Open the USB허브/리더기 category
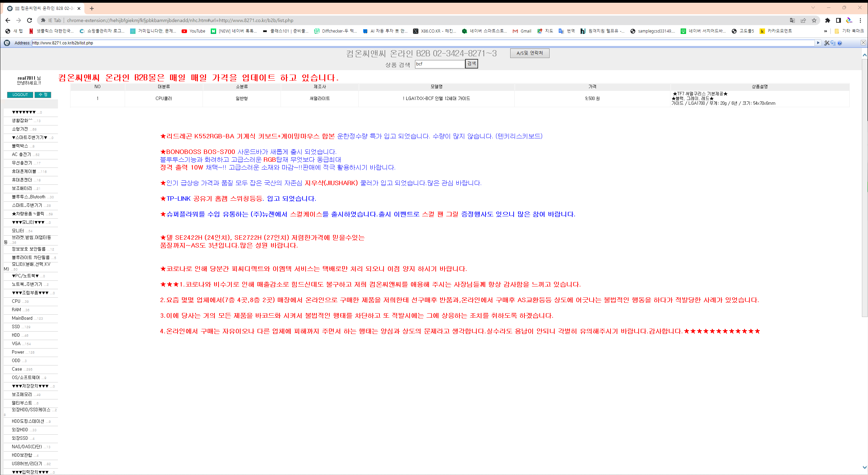 [x=27, y=463]
